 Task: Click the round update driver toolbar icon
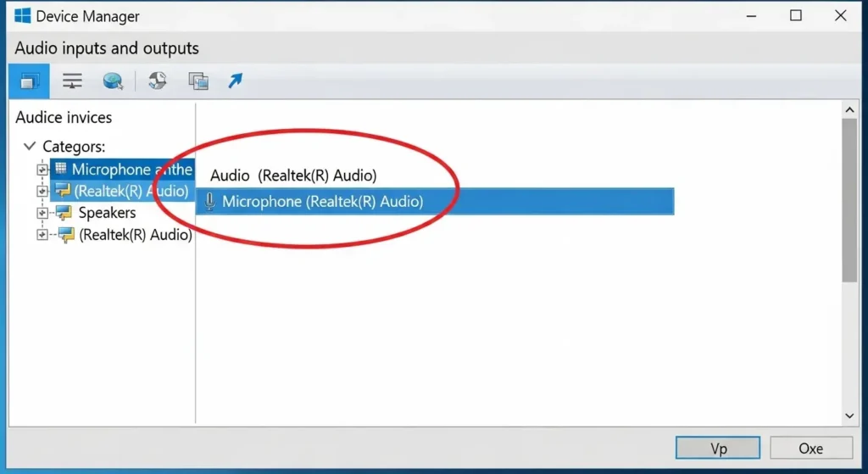(157, 81)
